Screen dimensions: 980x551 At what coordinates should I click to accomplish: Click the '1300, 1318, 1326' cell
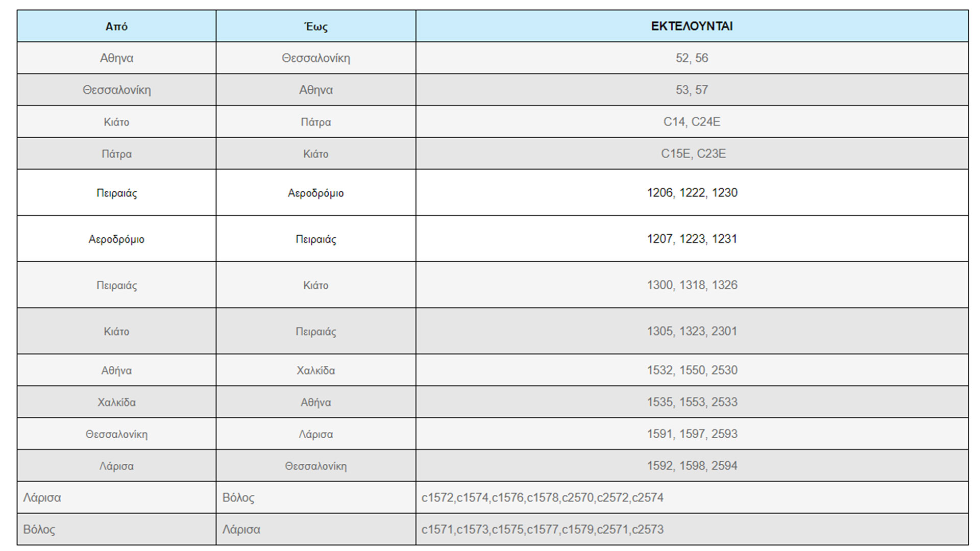[692, 285]
